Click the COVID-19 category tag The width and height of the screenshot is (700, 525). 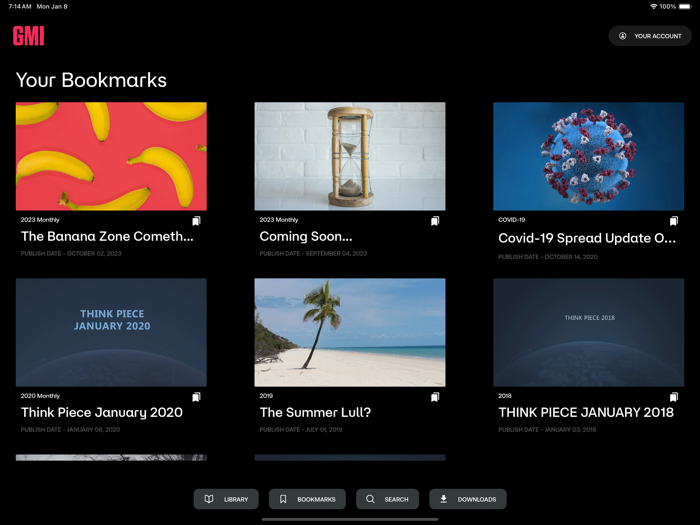pos(512,220)
